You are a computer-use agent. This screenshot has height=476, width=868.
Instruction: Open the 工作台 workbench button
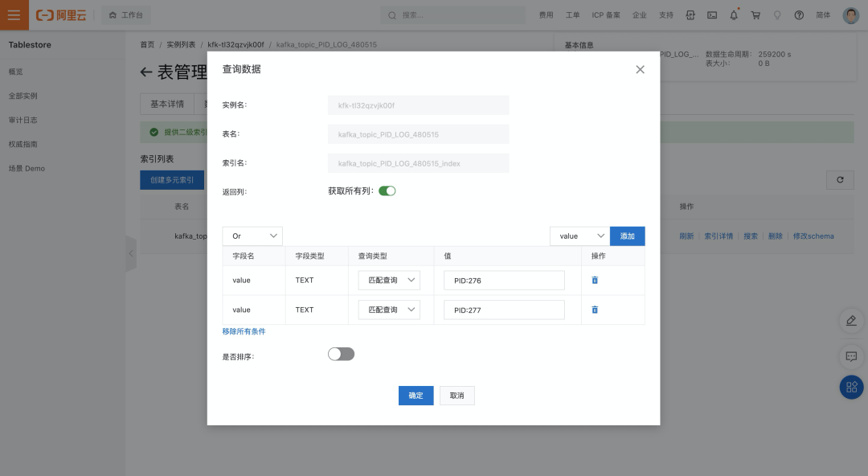[126, 15]
